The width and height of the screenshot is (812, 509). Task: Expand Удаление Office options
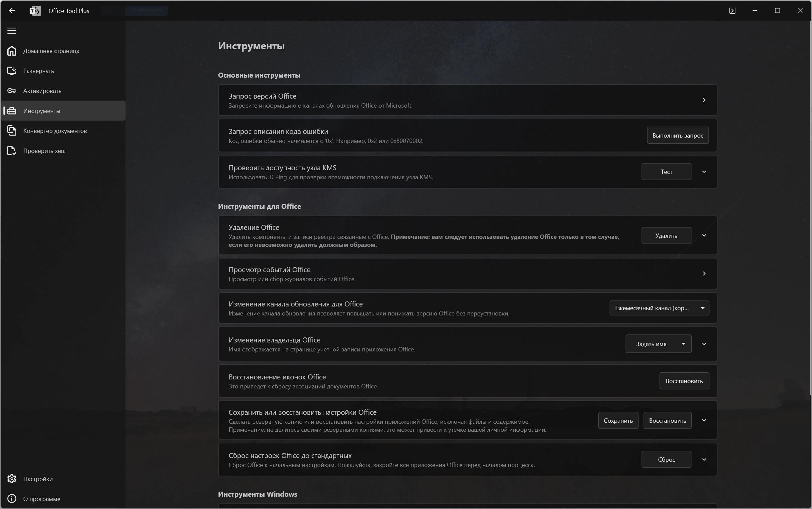pos(704,235)
